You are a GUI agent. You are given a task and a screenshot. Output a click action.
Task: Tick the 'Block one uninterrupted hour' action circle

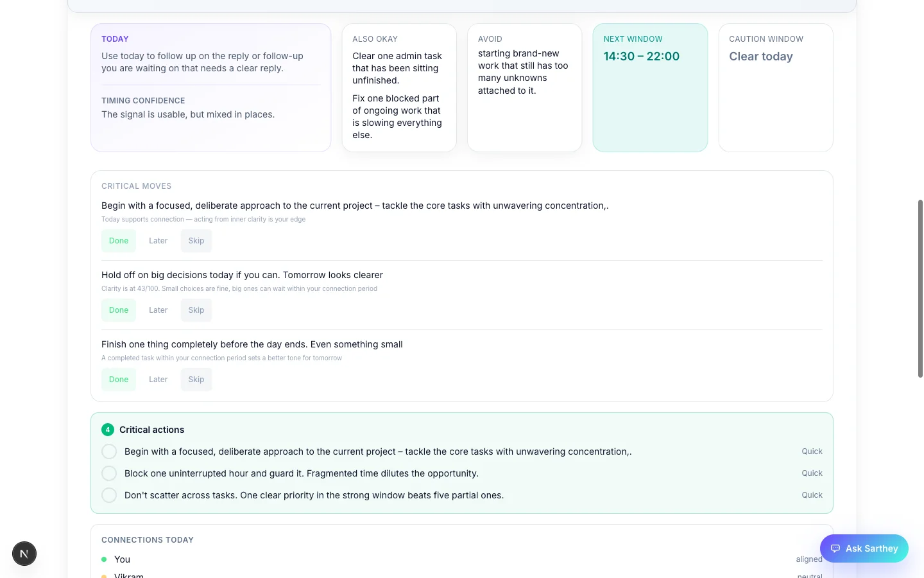[109, 473]
